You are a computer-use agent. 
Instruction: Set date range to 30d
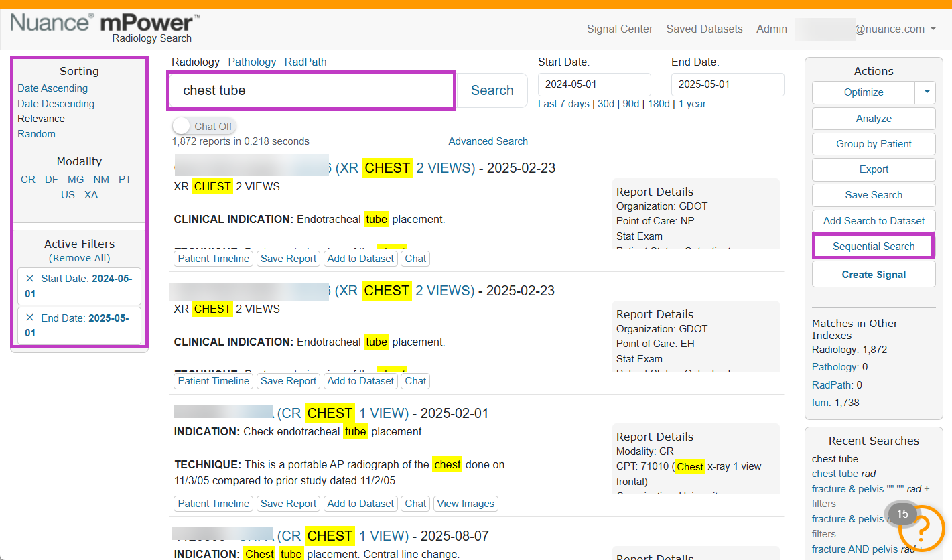point(606,104)
